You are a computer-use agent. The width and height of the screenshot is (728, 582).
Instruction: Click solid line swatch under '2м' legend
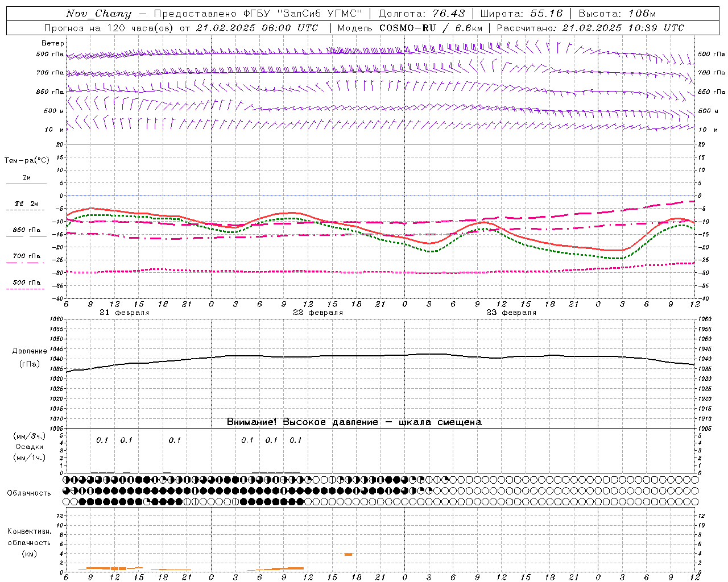(26, 184)
